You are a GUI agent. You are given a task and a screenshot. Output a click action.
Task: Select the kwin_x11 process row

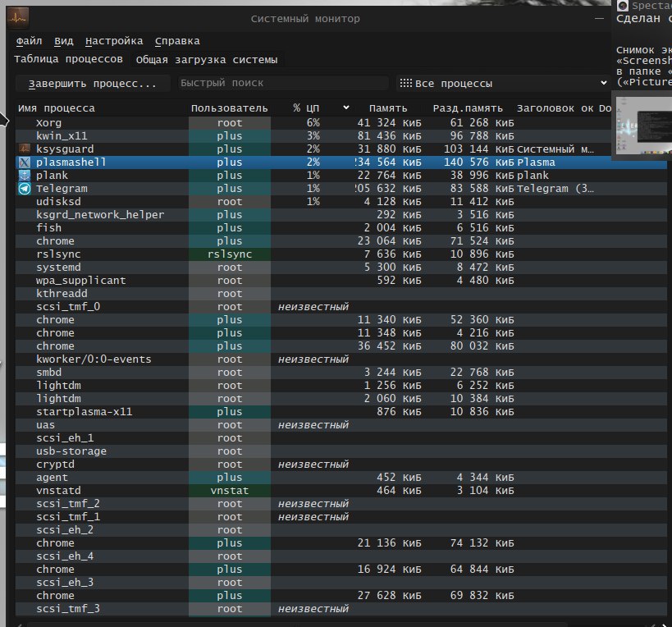point(341,136)
